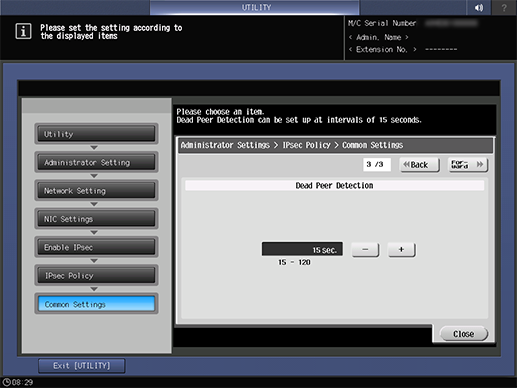This screenshot has height=388, width=517.
Task: Open the NIC Settings menu item
Action: click(96, 219)
